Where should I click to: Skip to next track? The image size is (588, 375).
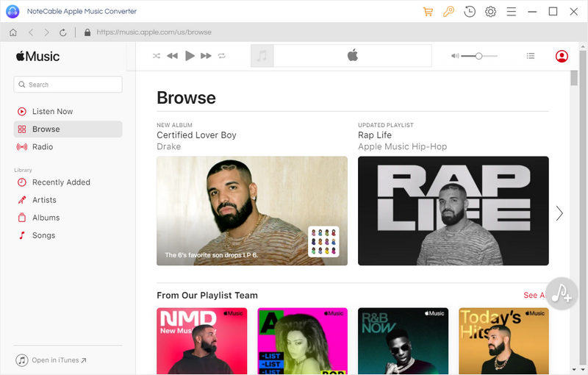click(x=206, y=56)
